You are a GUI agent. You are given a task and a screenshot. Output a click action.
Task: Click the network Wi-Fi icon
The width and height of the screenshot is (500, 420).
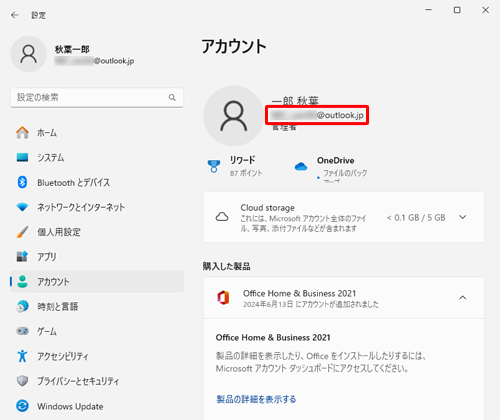point(22,207)
